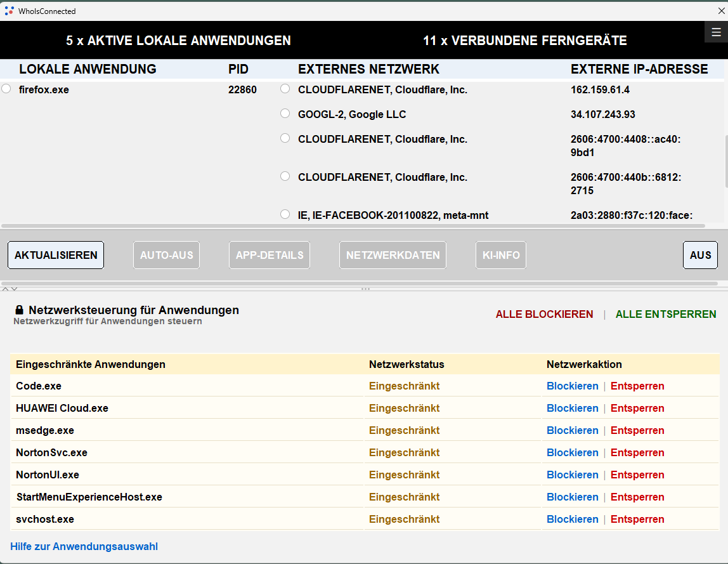
Task: Block NortonUI.exe
Action: click(573, 475)
